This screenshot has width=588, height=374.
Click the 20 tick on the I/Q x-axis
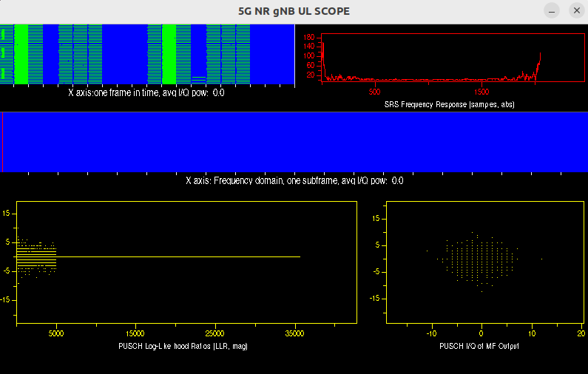(x=581, y=334)
